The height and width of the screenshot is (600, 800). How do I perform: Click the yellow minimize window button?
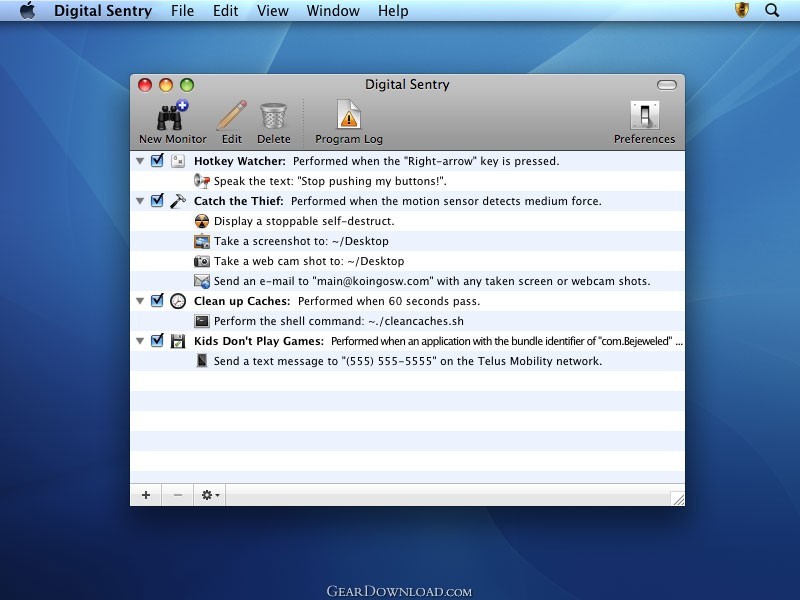point(166,85)
